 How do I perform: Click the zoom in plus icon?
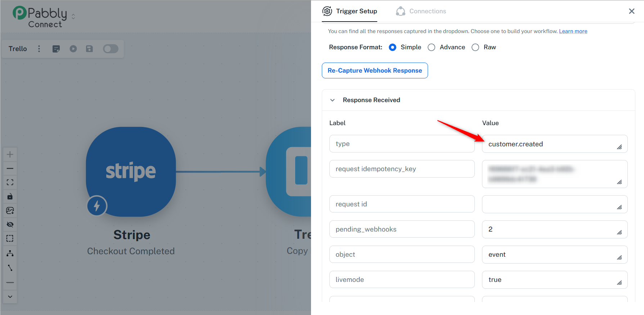coord(10,155)
